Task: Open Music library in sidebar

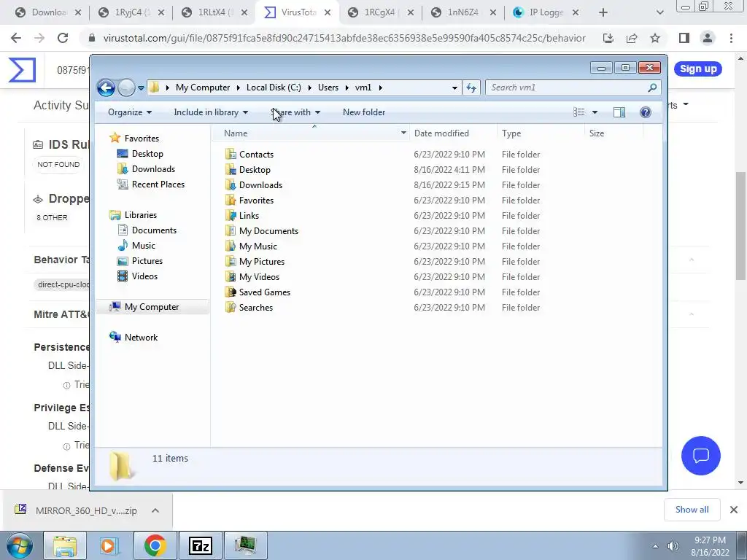Action: pyautogui.click(x=144, y=246)
